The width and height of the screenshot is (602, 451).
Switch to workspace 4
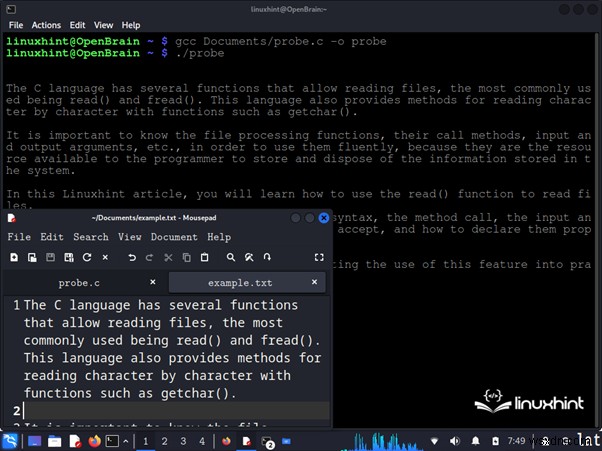(202, 441)
